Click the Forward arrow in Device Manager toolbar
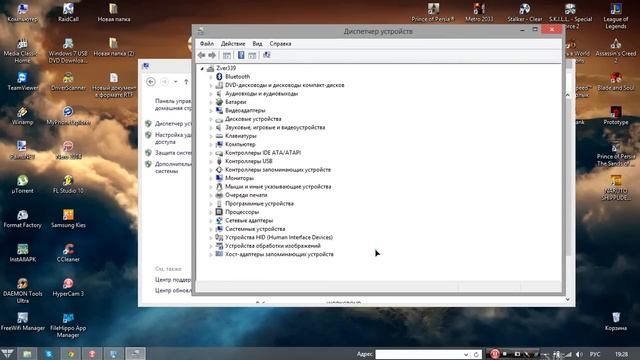 [x=212, y=55]
